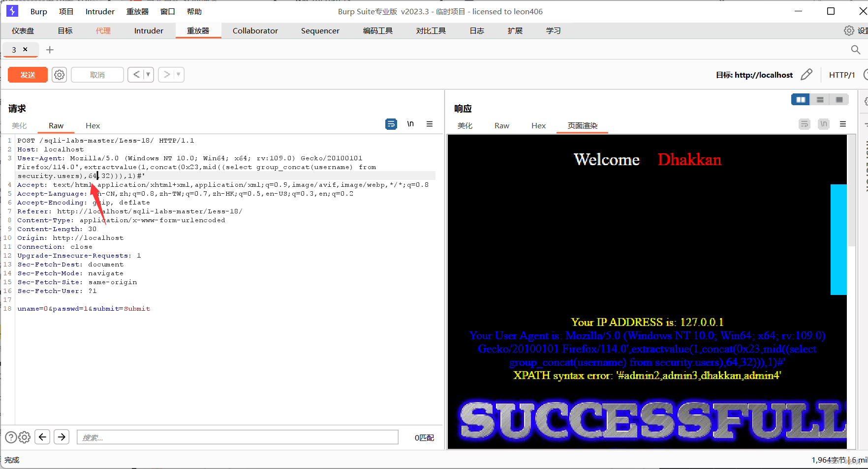Open the 窗口 menu
The width and height of the screenshot is (868, 469).
click(x=168, y=11)
